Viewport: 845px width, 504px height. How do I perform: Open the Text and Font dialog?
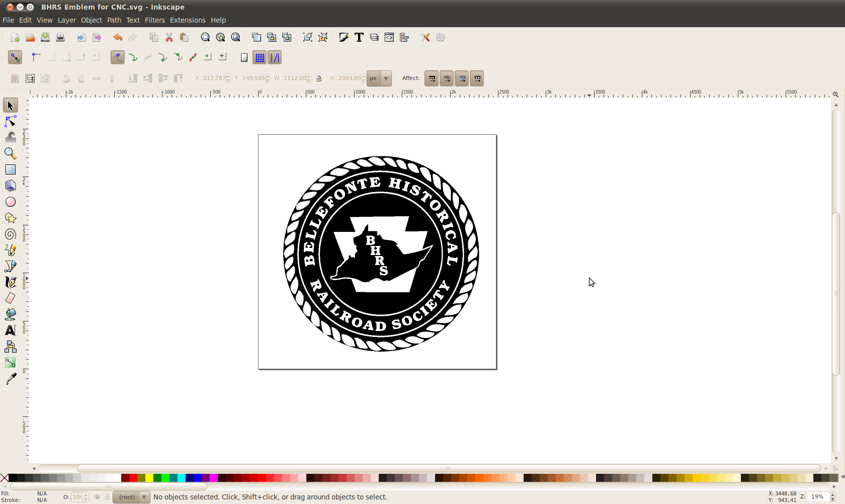pyautogui.click(x=359, y=37)
